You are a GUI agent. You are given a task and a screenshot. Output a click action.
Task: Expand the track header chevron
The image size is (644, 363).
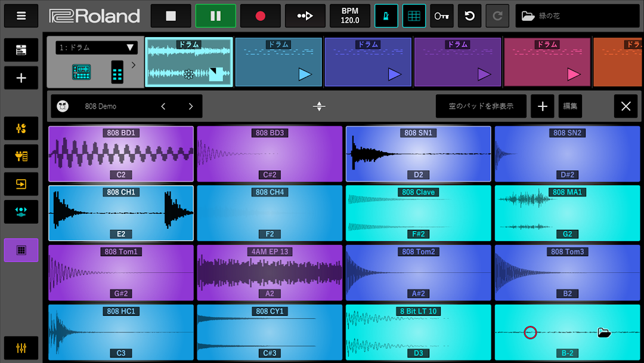point(134,65)
